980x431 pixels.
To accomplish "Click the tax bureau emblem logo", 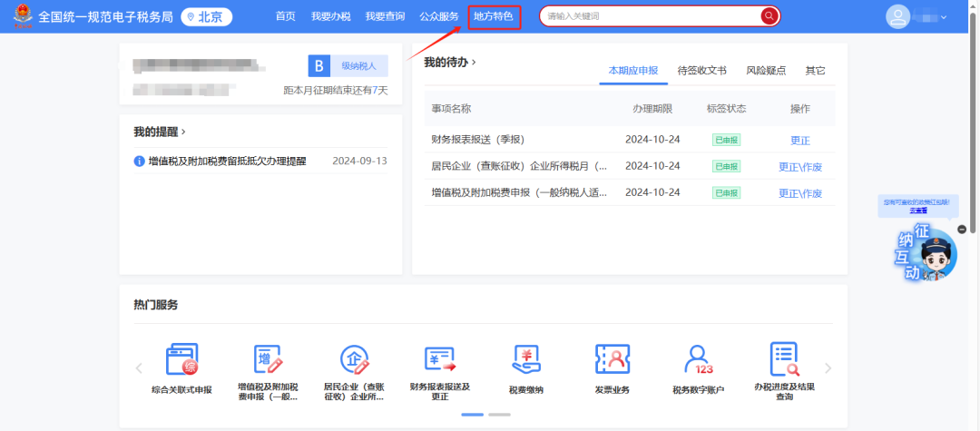I will point(23,16).
